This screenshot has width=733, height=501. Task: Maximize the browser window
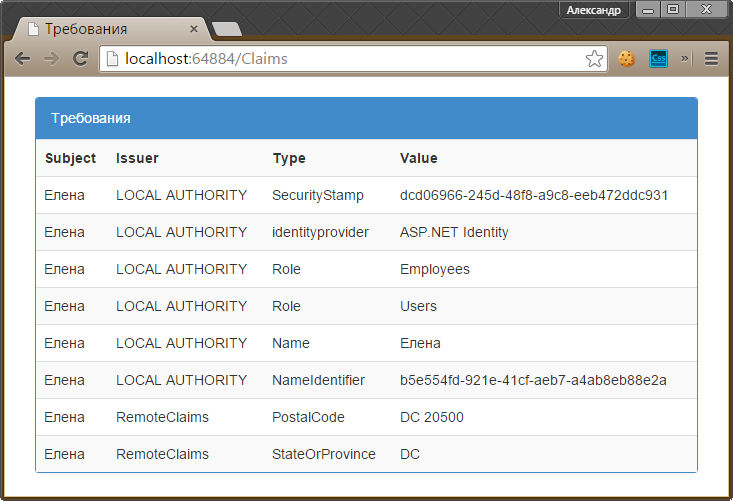click(673, 10)
